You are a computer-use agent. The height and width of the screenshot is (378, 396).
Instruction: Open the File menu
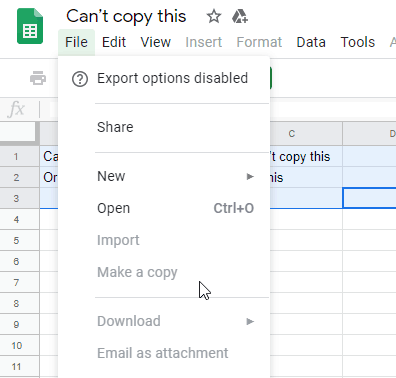point(76,42)
